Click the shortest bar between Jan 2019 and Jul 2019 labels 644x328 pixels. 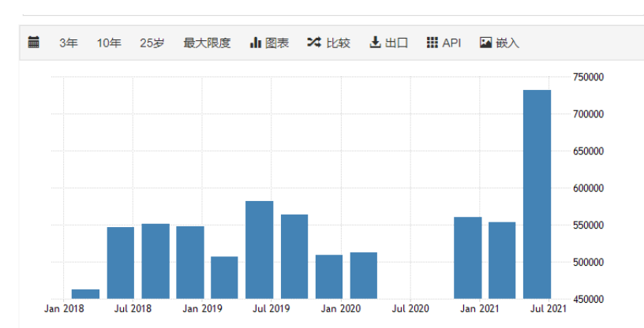(x=224, y=278)
